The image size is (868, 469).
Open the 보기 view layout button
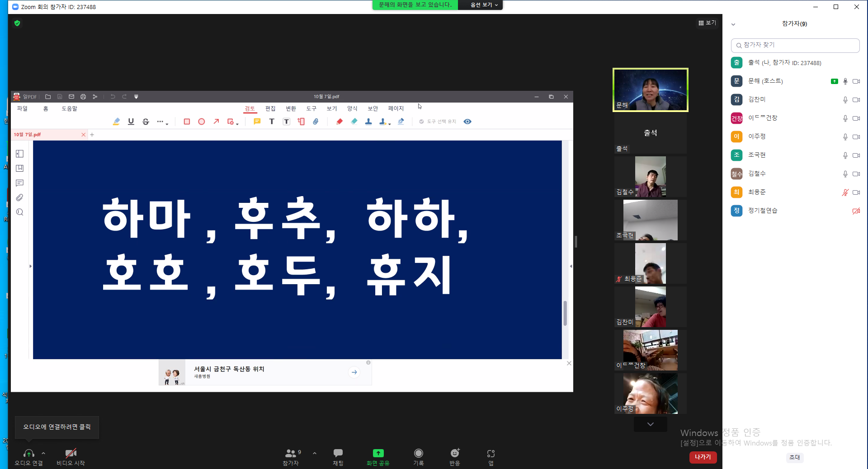tap(707, 23)
